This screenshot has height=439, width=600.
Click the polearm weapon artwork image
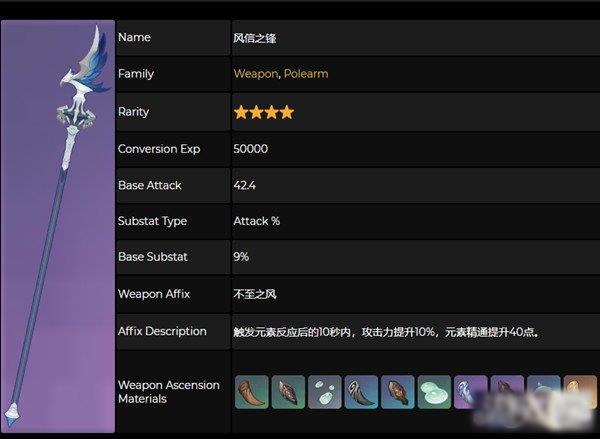coord(58,226)
